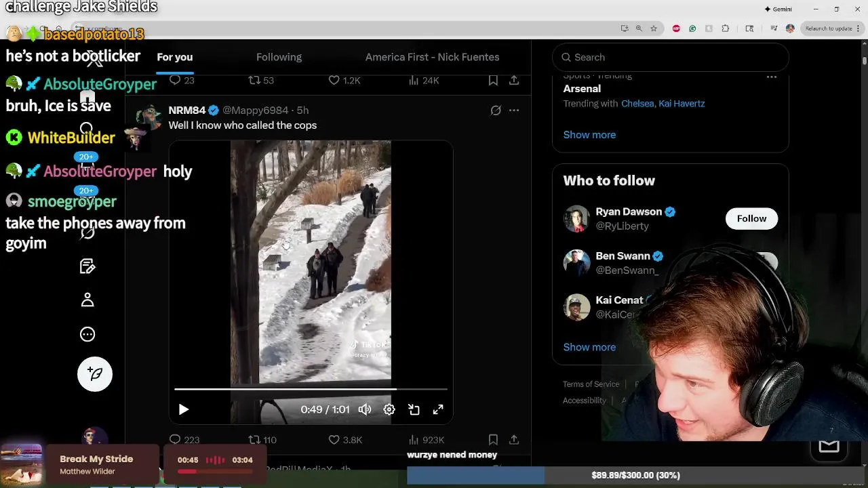Open the Terms of Service link
868x488 pixels.
591,384
